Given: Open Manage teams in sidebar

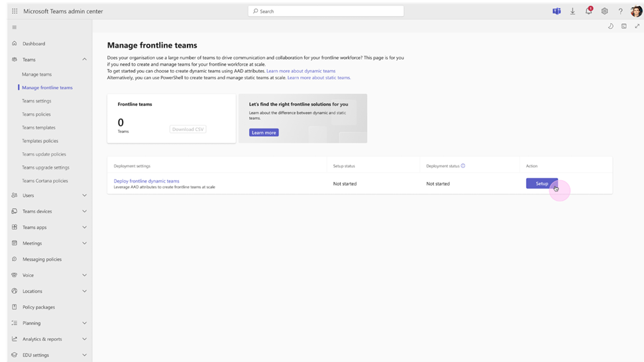Looking at the screenshot, I should [x=36, y=74].
